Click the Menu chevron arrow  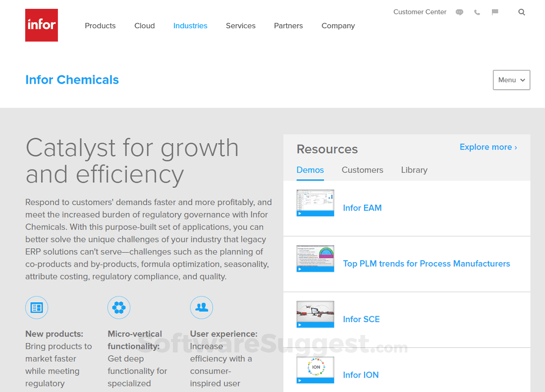tap(523, 80)
